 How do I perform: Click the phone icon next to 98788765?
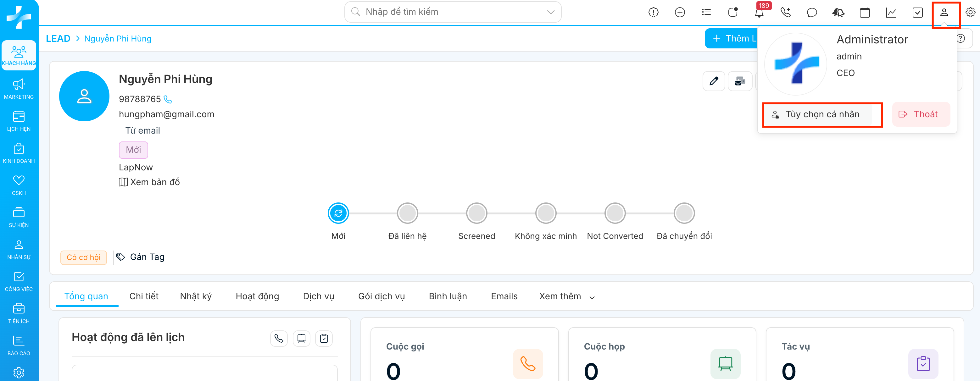pos(168,100)
